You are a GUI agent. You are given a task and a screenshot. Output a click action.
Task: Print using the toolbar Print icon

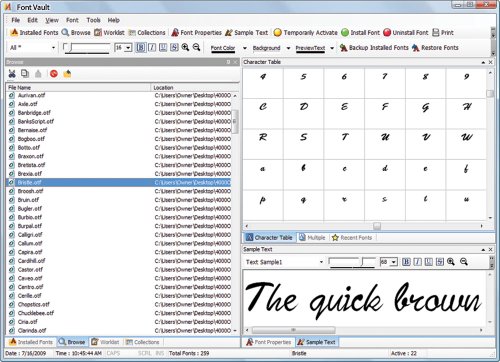(443, 32)
